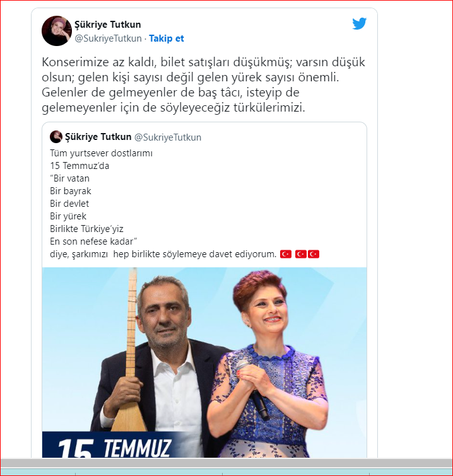Screen dimensions: 453x476
Task: Open the @SukriyeTutkun handle in the quoted tweet
Action: click(x=168, y=137)
